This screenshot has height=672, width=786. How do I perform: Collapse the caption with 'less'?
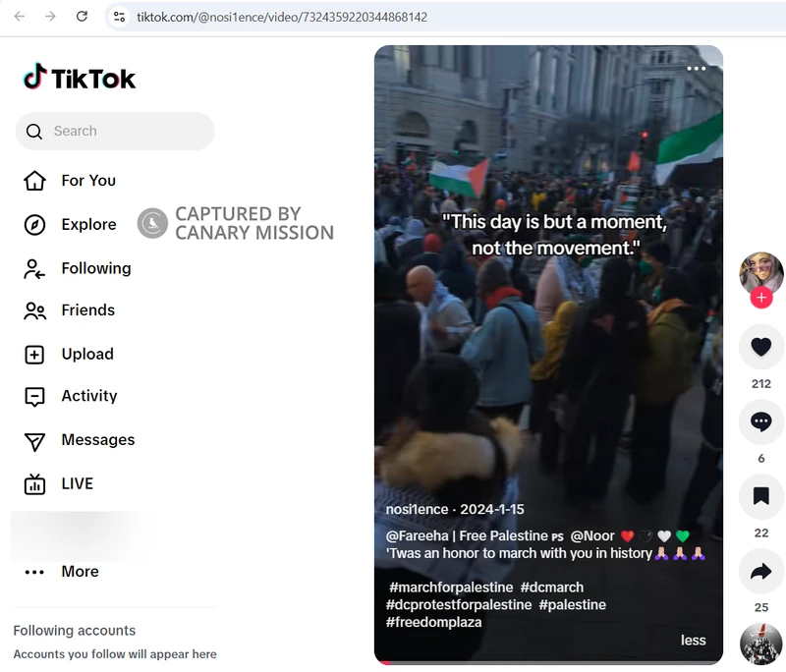pyautogui.click(x=694, y=640)
